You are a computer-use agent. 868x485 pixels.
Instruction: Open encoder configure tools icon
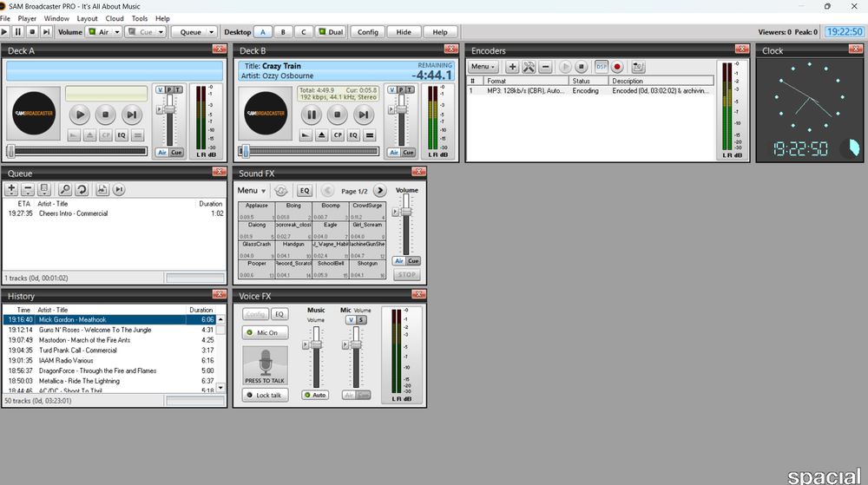529,67
